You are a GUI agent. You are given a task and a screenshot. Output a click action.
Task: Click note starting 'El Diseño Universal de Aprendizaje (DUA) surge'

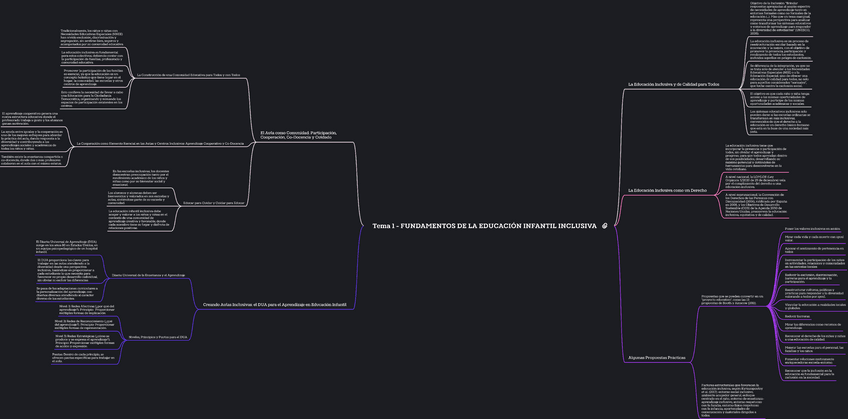coord(67,247)
